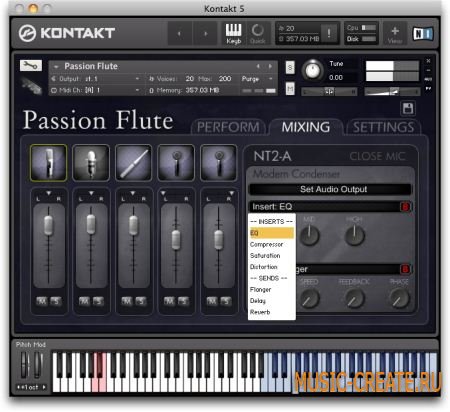Toggle the send effect red bypass button
Viewport: 450px width, 412px height.
[405, 269]
